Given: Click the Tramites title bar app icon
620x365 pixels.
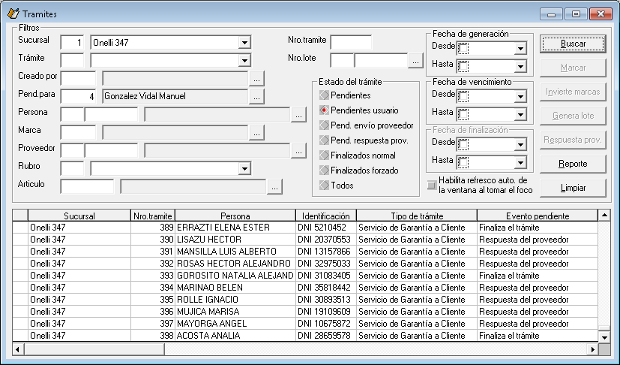Looking at the screenshot, I should pyautogui.click(x=13, y=13).
